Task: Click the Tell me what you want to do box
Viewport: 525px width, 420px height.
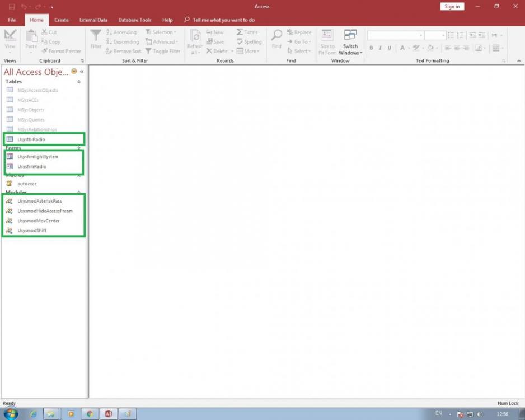Action: (219, 20)
